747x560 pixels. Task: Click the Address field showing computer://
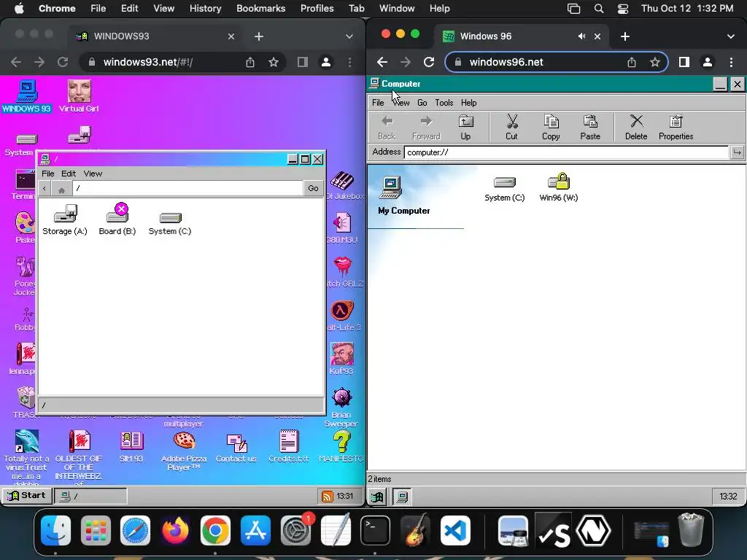pos(566,152)
